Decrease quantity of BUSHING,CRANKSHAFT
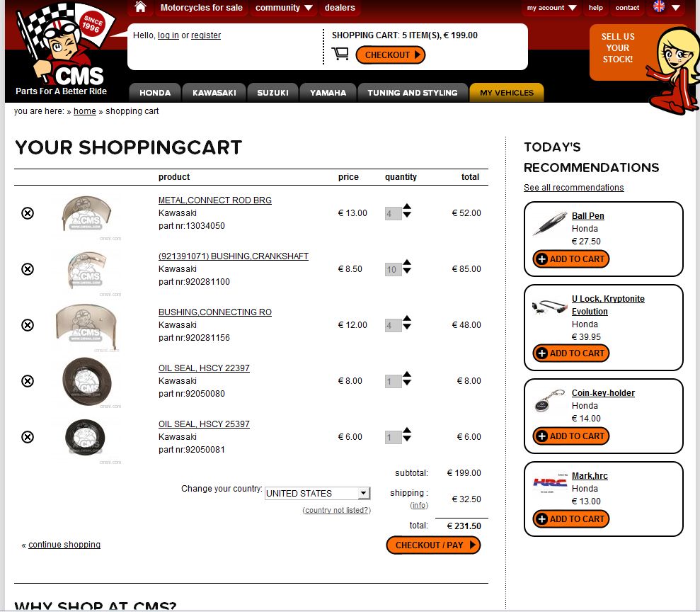700x612 pixels. [407, 271]
